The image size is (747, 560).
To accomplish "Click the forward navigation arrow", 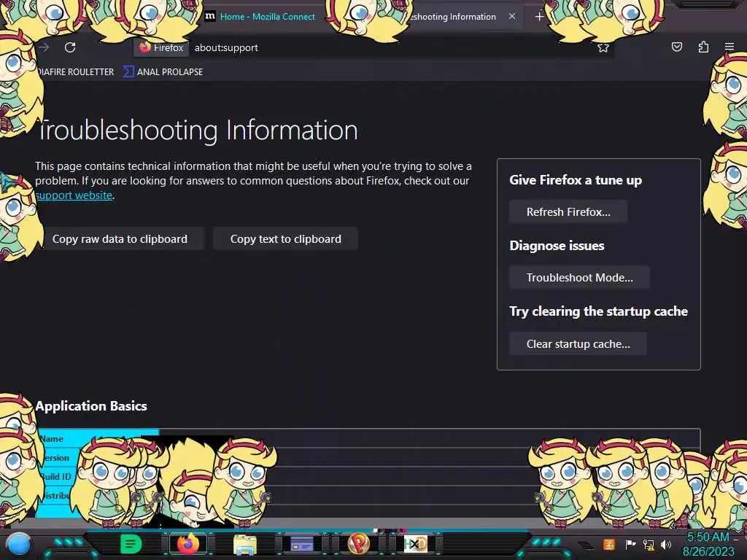I will [44, 47].
